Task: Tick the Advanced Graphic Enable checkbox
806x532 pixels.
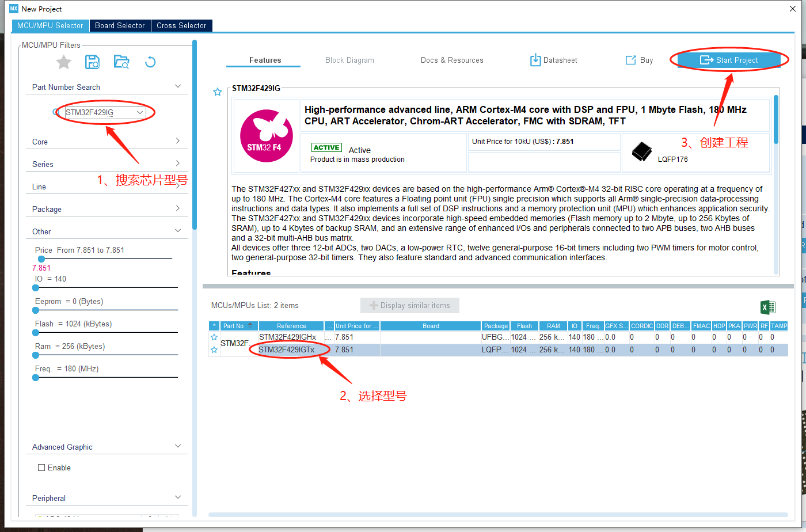Action: coord(41,468)
